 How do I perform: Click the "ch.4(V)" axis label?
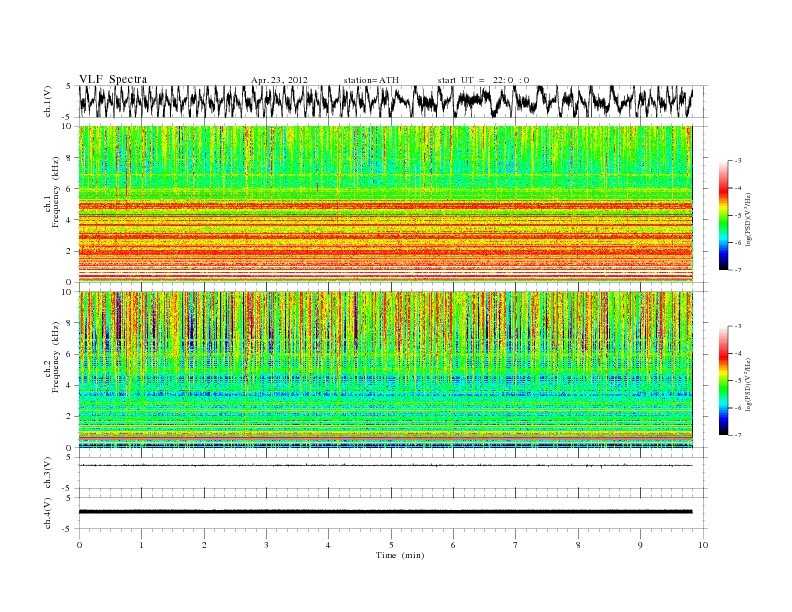coord(47,513)
